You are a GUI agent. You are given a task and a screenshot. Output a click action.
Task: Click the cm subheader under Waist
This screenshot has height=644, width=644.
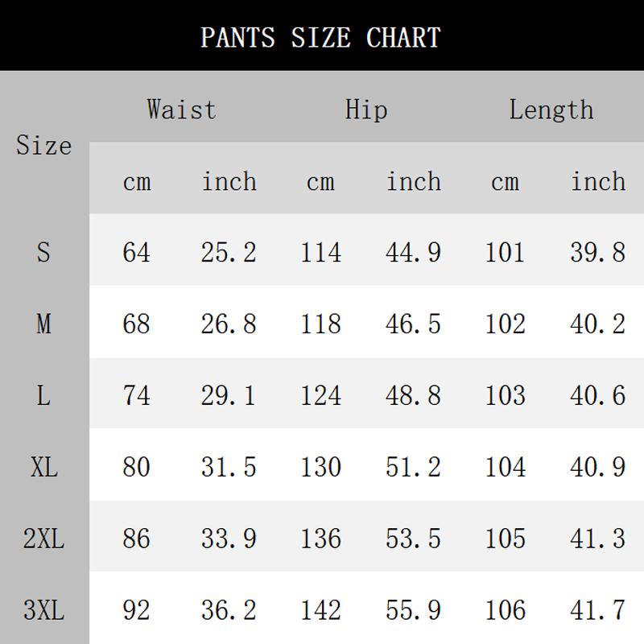[137, 182]
